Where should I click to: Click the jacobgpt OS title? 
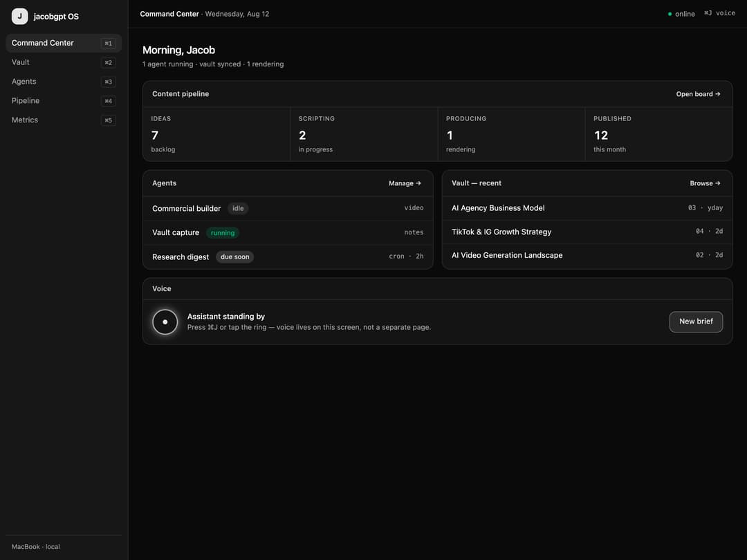[x=56, y=17]
